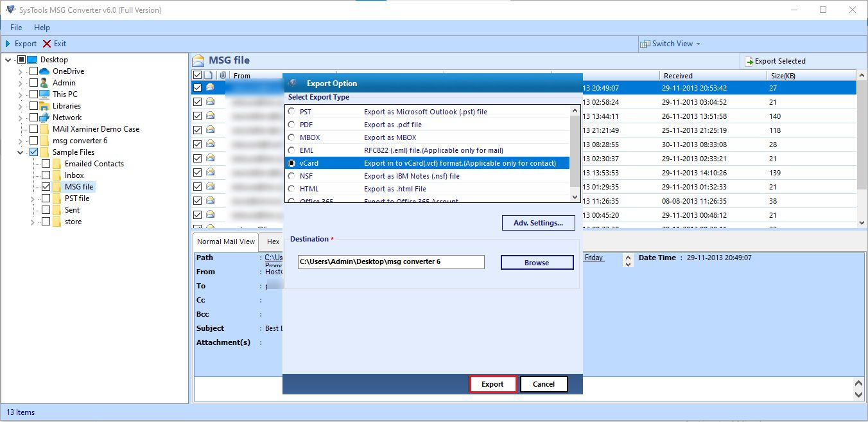The image size is (868, 422).
Task: Click the Export Selected button label
Action: [780, 61]
